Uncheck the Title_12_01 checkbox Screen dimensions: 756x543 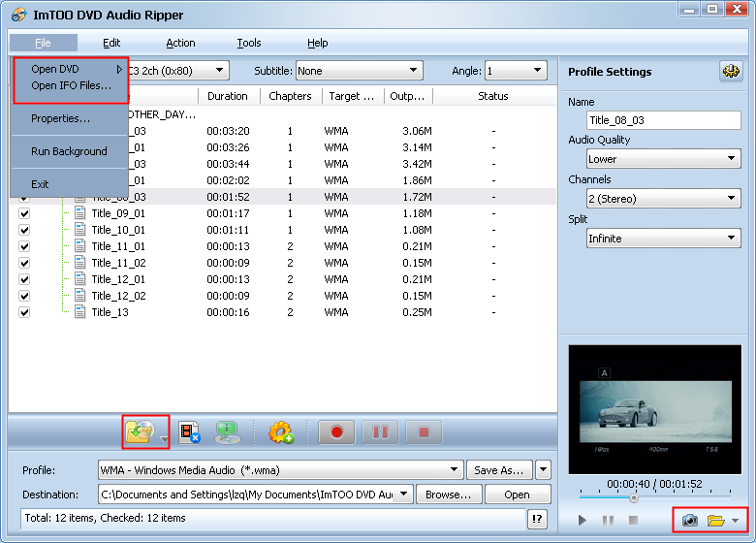[24, 279]
